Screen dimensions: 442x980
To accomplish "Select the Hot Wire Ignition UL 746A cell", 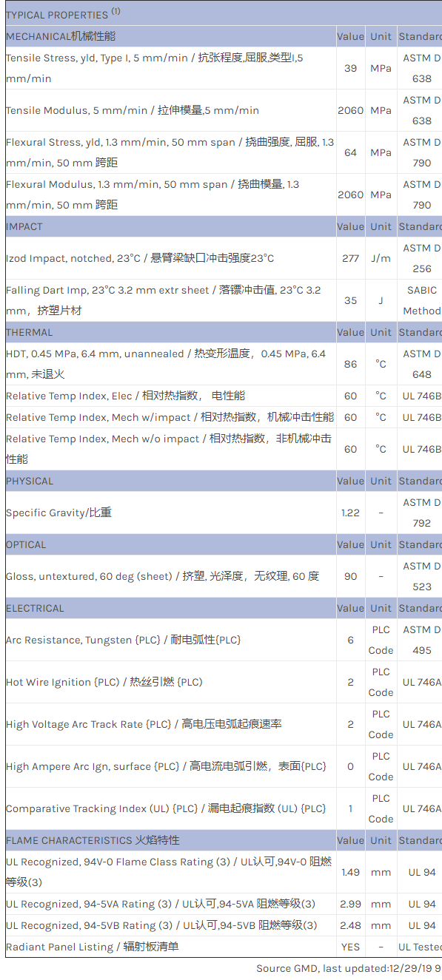I will tap(421, 682).
